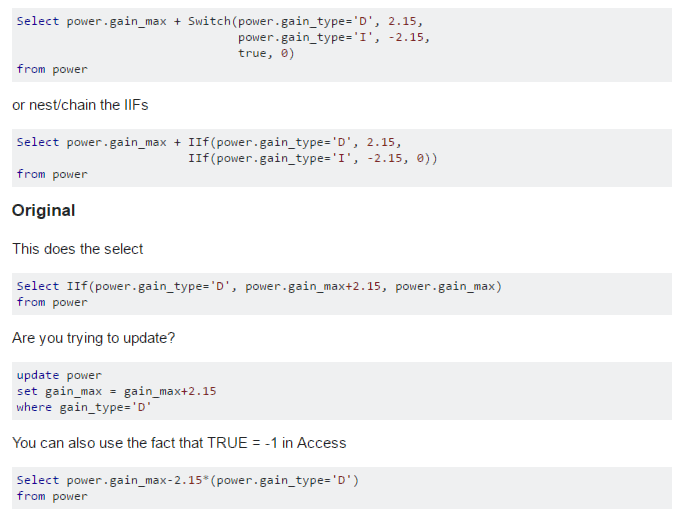This screenshot has height=523, width=680.
Task: Click the update power code block
Action: point(342,391)
